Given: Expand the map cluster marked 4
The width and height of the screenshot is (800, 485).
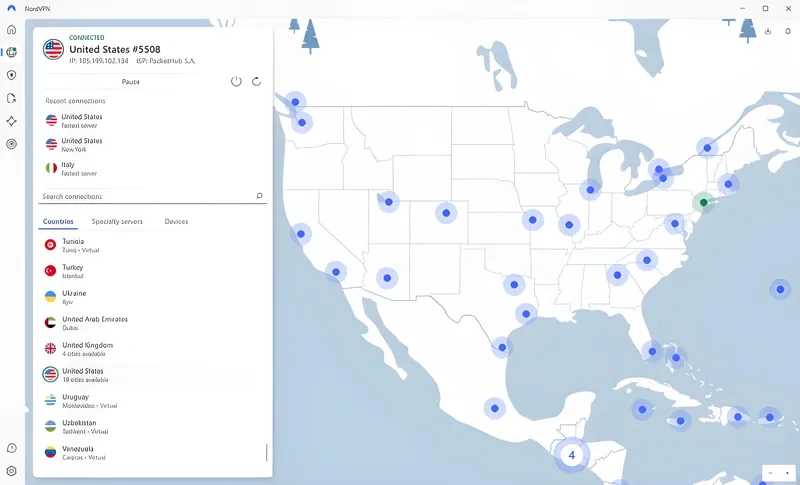Looking at the screenshot, I should pos(571,455).
